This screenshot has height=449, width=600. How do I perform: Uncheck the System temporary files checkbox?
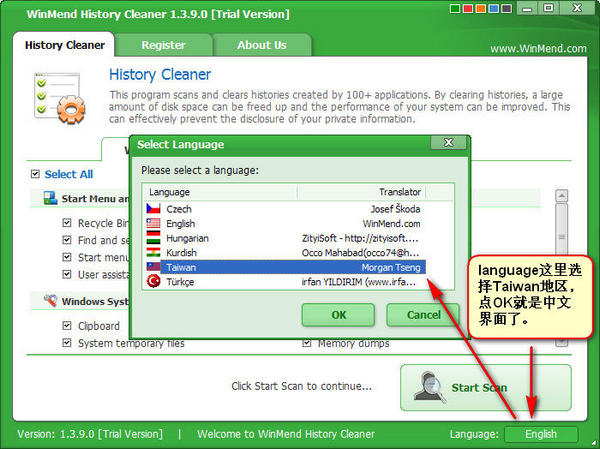67,343
